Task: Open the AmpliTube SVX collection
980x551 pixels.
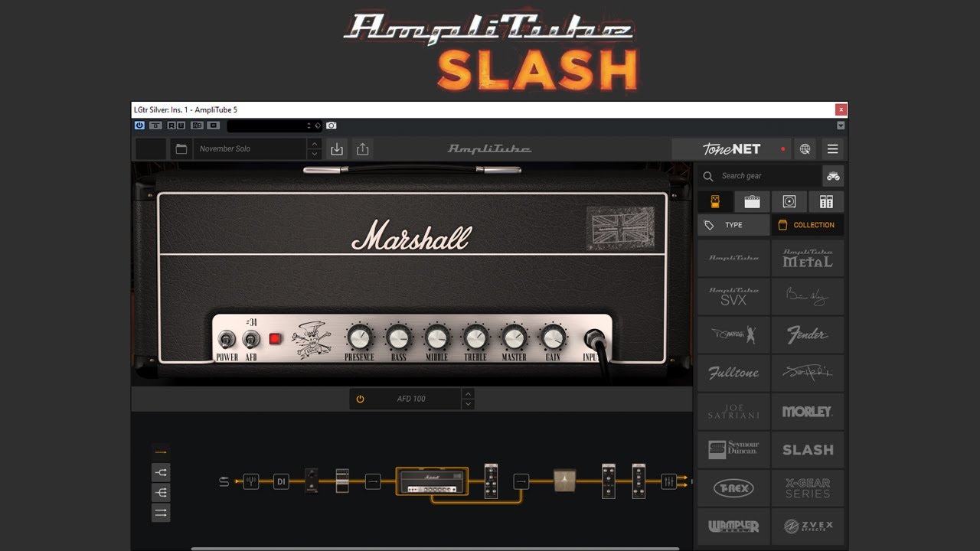Action: 733,296
